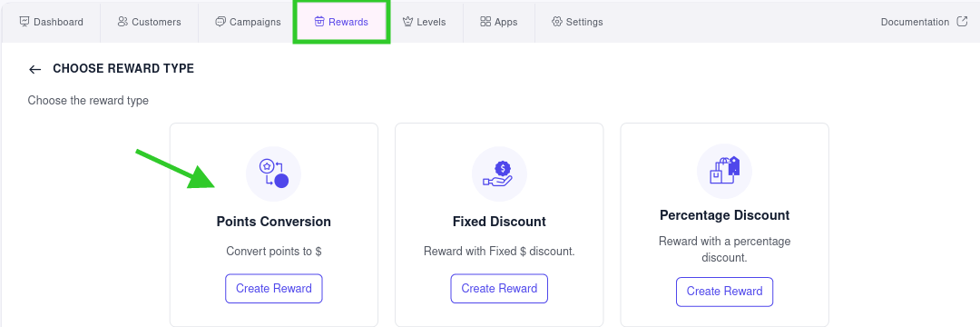Screen dimensions: 980x327
Task: Go to the Campaigns tab
Action: pos(248,22)
